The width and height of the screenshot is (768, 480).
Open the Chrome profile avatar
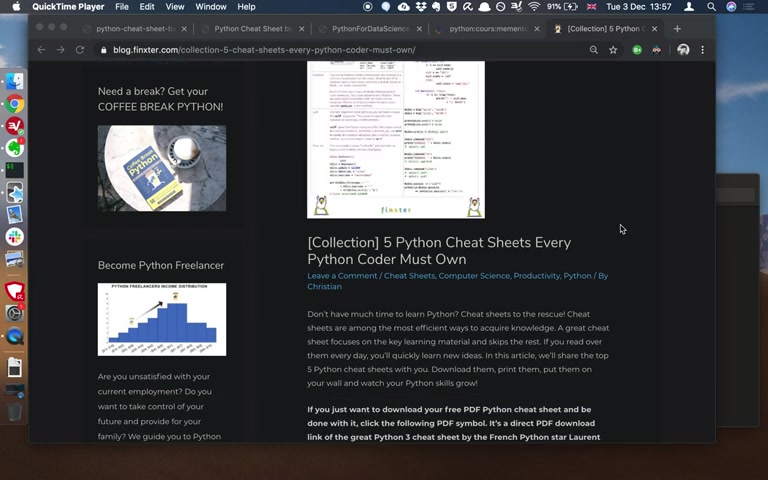click(x=683, y=49)
